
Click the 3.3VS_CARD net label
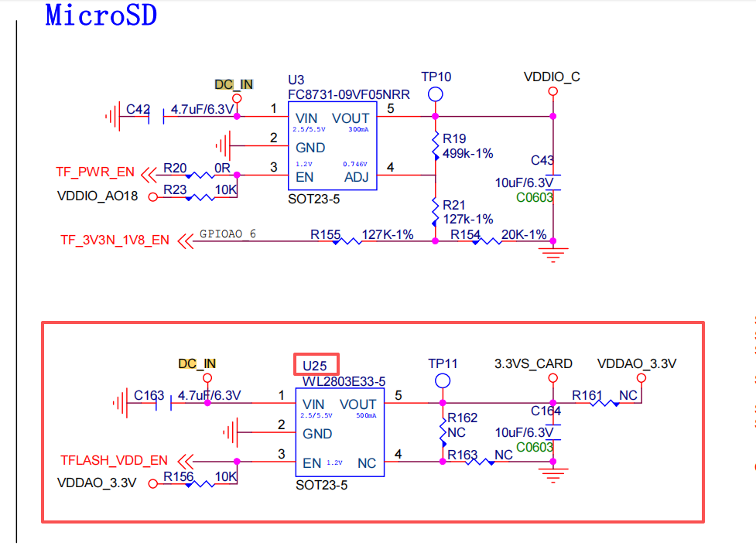pos(533,363)
